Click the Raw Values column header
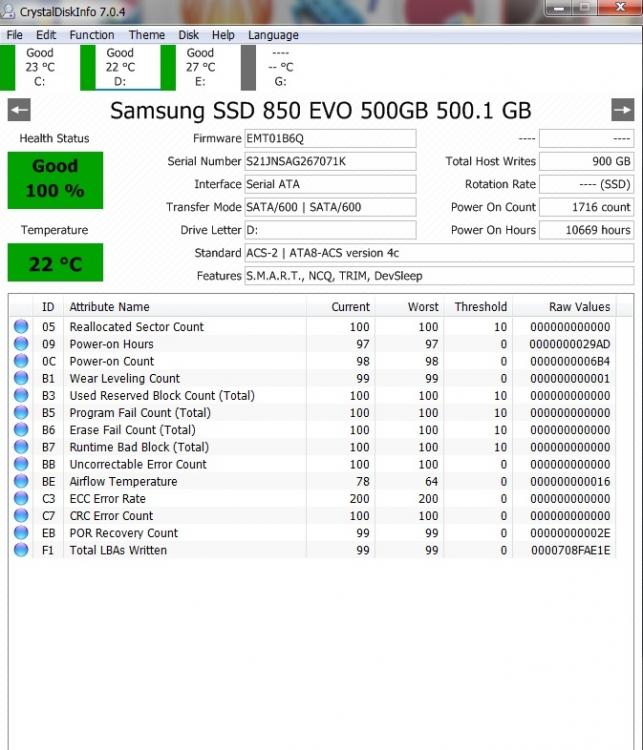643x750 pixels. [x=579, y=307]
